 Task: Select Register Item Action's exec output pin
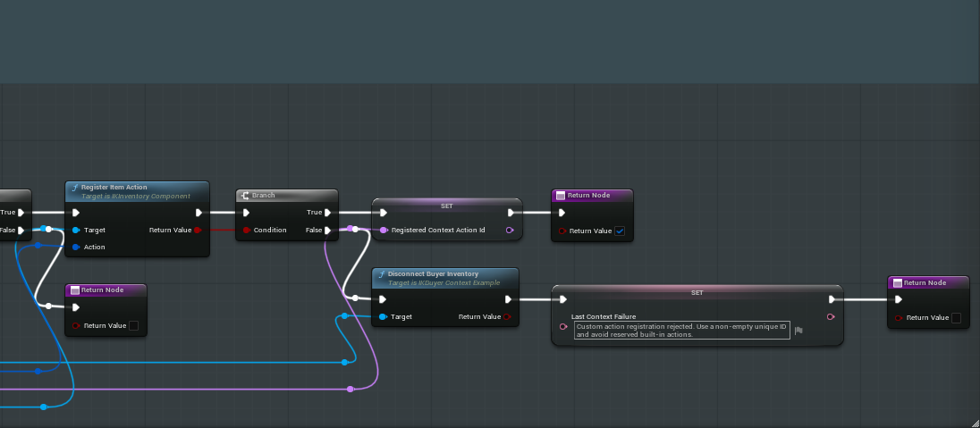coord(199,213)
